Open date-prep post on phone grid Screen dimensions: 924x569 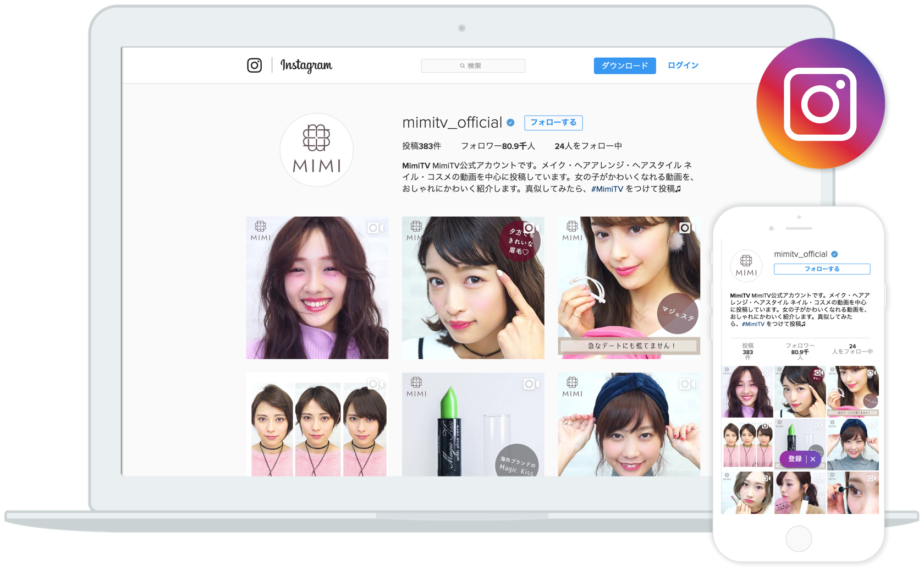pyautogui.click(x=853, y=392)
